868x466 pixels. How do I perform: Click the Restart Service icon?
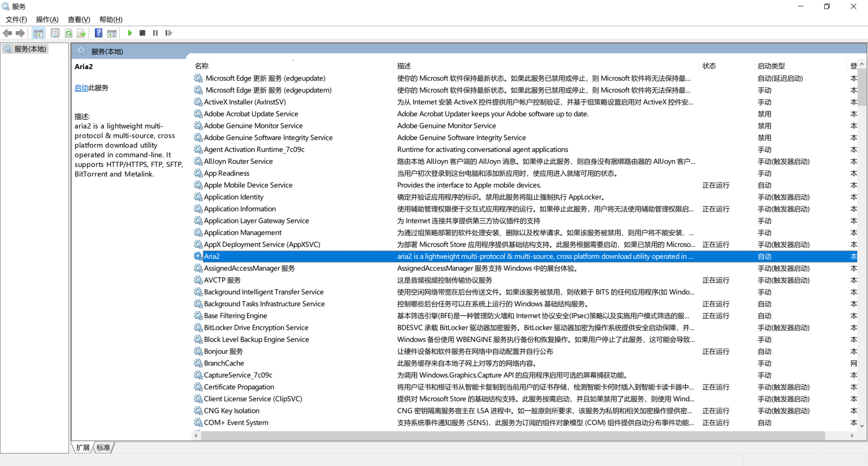[169, 33]
